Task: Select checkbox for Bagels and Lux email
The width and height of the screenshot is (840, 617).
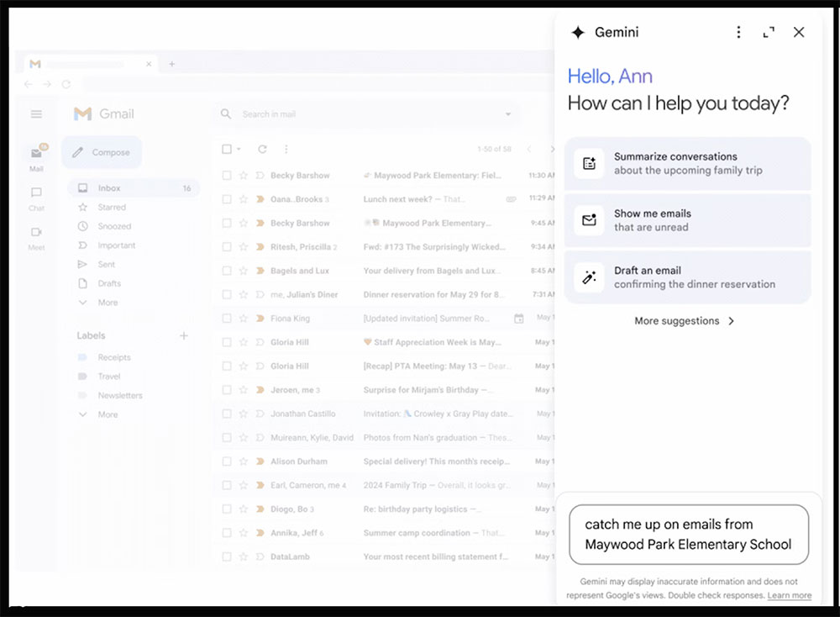Action: pos(227,271)
